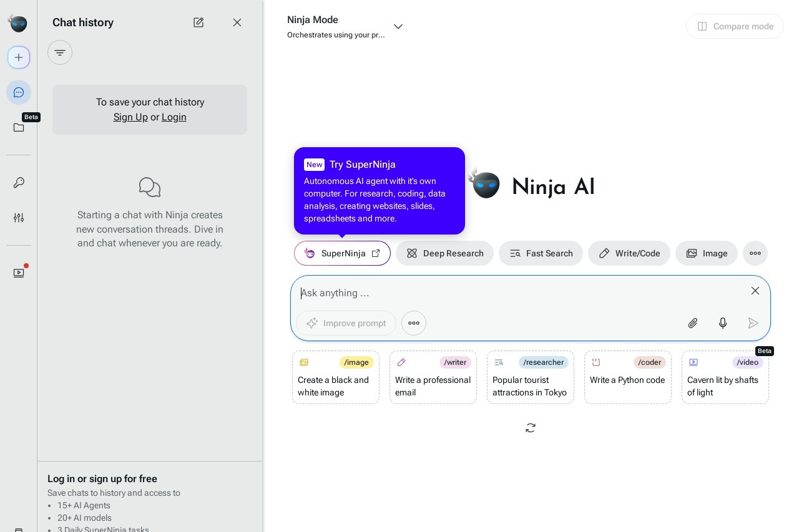Viewport: 799px width, 532px height.
Task: Enable Compare mode
Action: (x=735, y=26)
